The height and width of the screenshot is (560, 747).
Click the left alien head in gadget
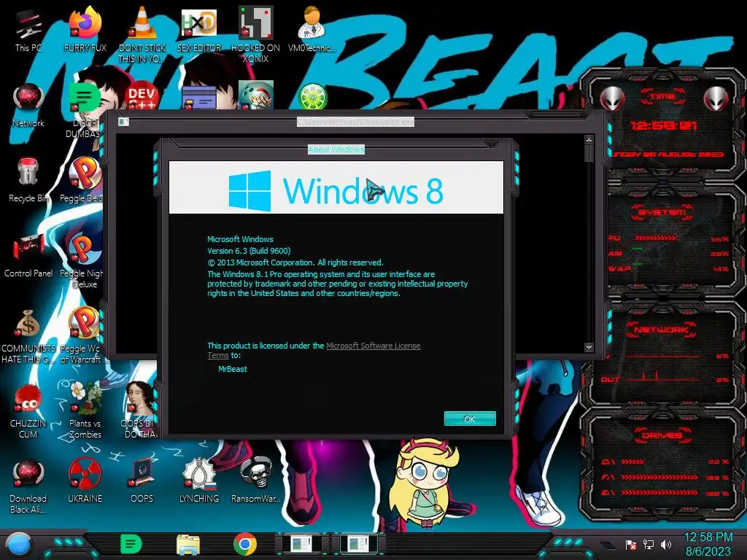(612, 99)
